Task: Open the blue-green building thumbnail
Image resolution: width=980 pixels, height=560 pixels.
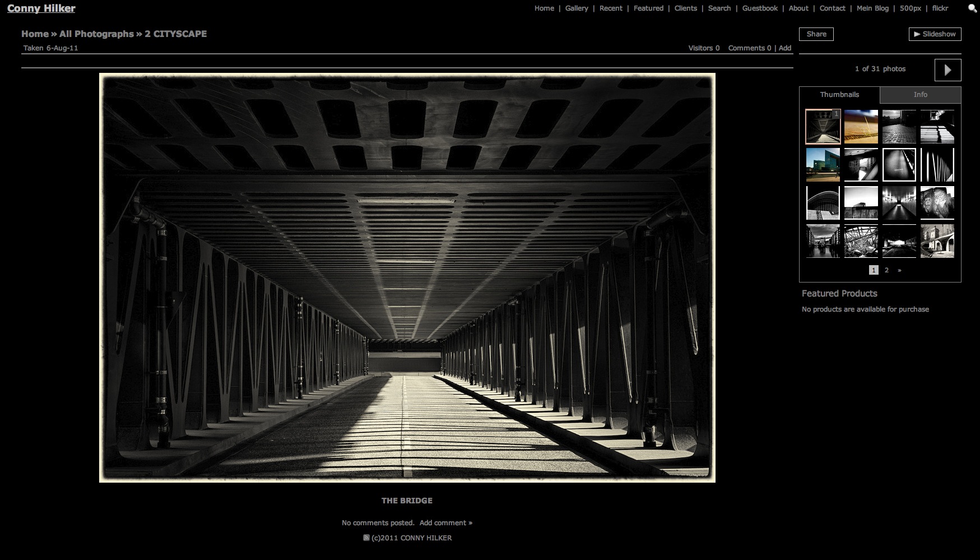Action: coord(823,165)
